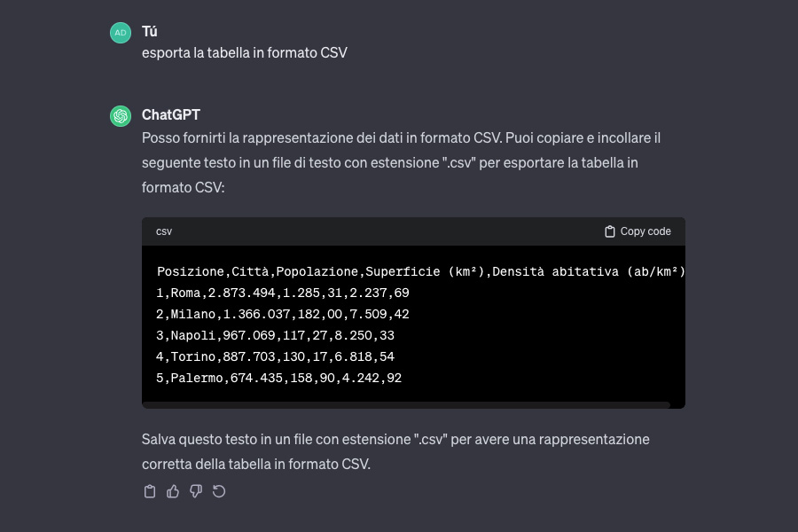Click the csv language label

164,231
